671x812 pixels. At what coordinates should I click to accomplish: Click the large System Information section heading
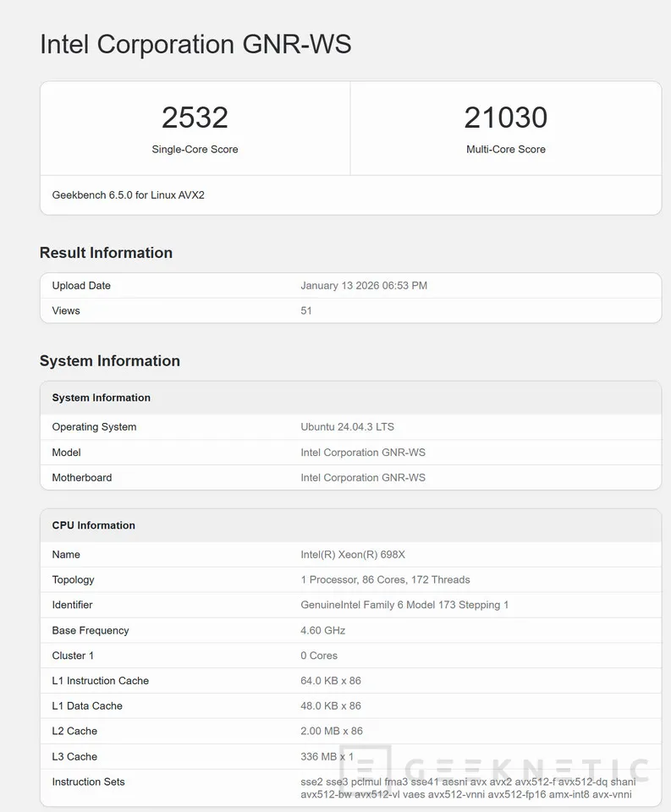[x=110, y=361]
